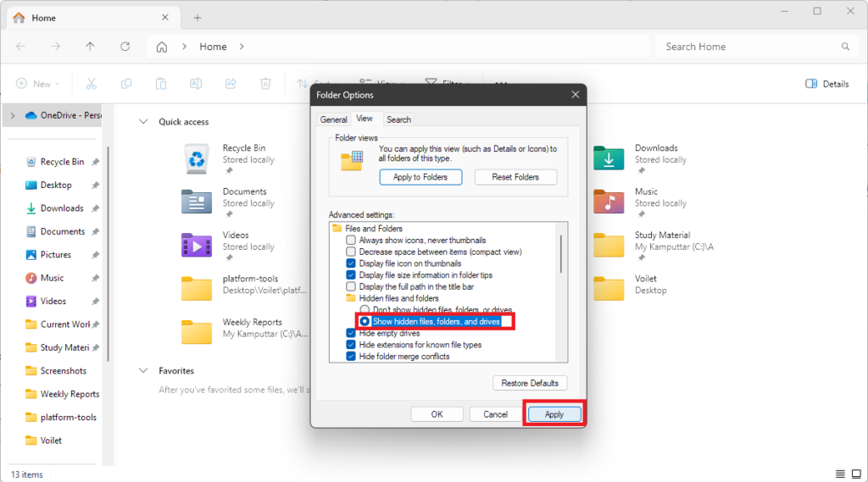Select Show hidden files, folders, and drives
Screen dimensions: 868x482
364,322
